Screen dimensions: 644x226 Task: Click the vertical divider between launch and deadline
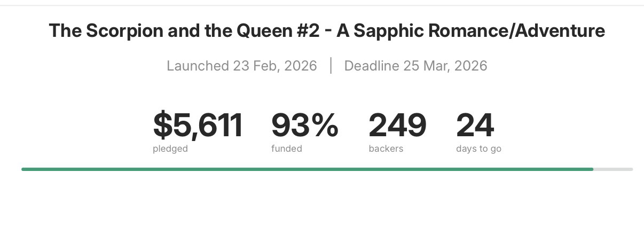pos(331,66)
